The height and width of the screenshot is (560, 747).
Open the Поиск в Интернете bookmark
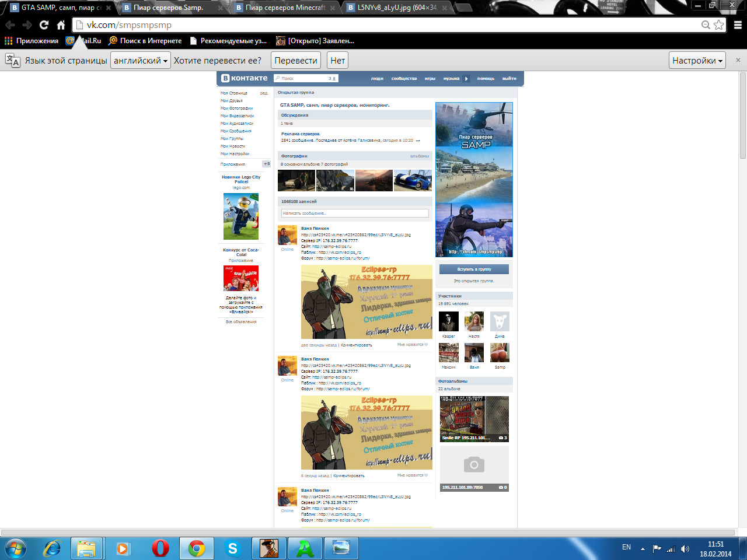click(145, 41)
